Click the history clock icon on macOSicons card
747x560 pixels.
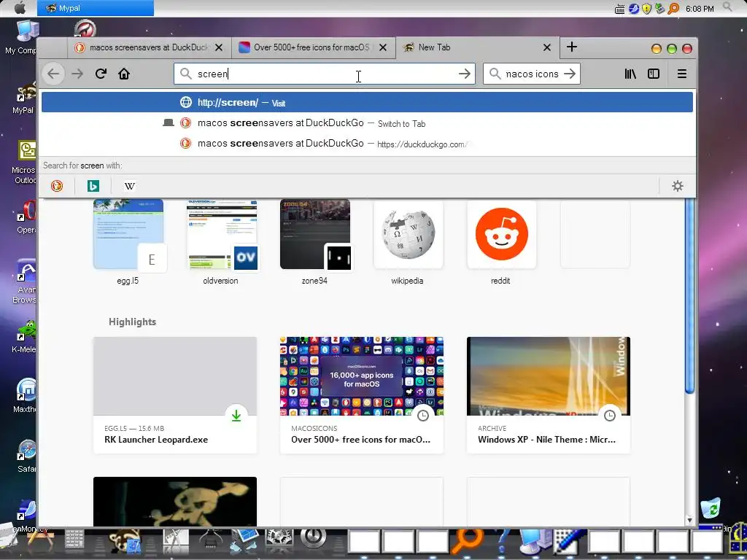click(x=422, y=416)
